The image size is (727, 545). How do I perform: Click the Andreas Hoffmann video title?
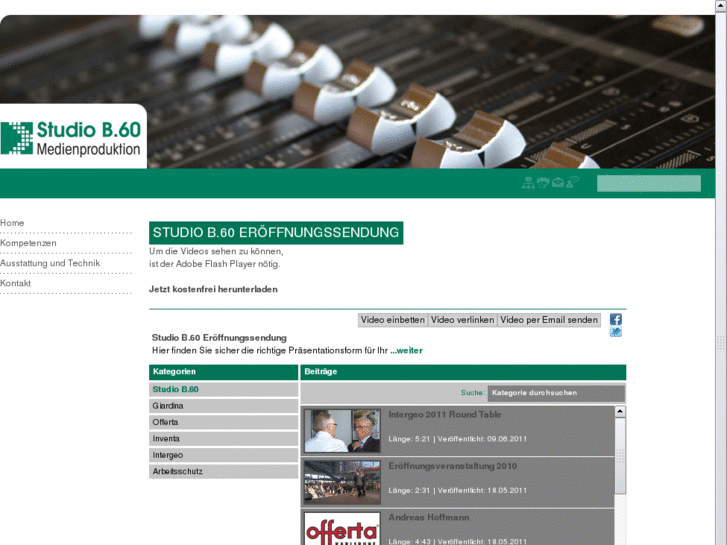429,518
